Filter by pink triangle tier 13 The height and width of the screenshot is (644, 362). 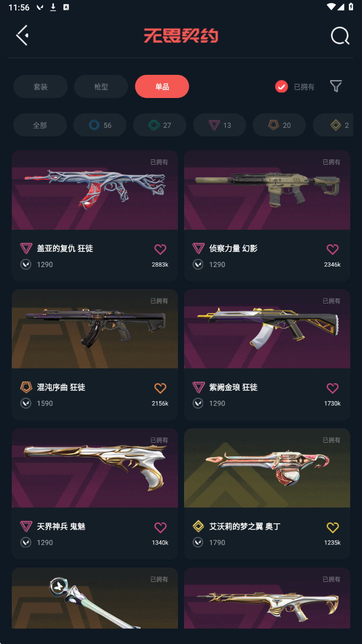point(220,125)
